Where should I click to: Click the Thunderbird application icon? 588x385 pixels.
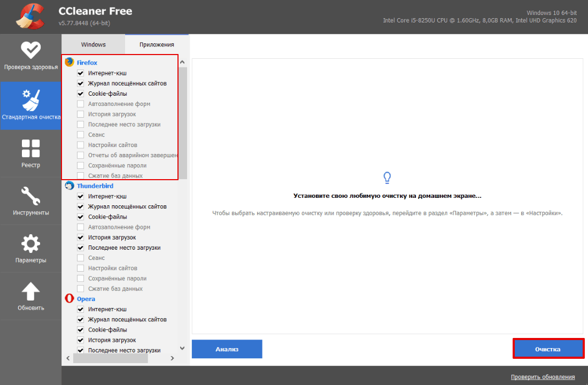69,186
